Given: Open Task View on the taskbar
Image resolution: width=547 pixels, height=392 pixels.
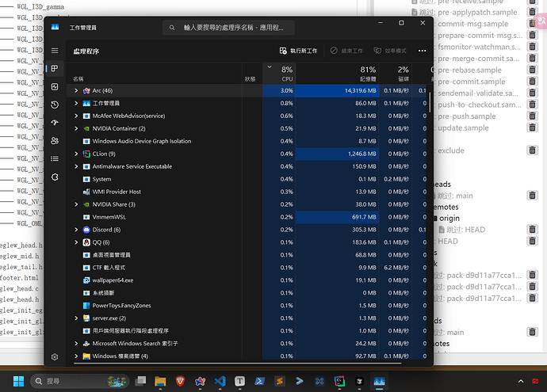Looking at the screenshot, I should tap(140, 381).
